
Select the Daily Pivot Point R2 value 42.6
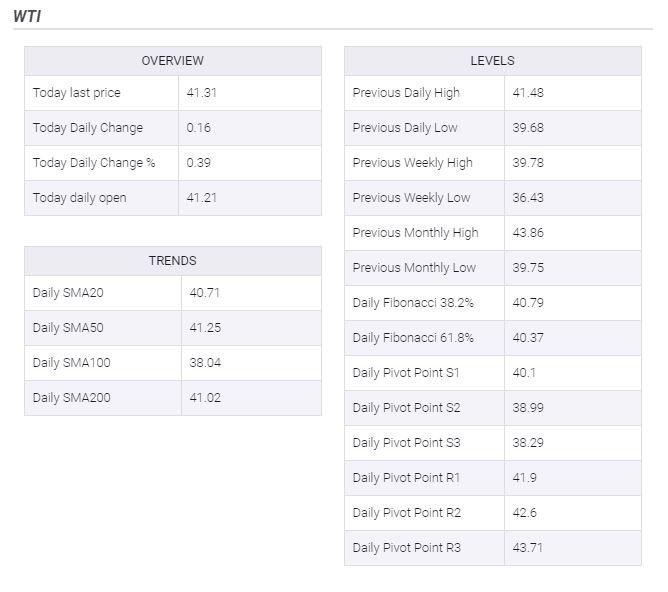[524, 513]
